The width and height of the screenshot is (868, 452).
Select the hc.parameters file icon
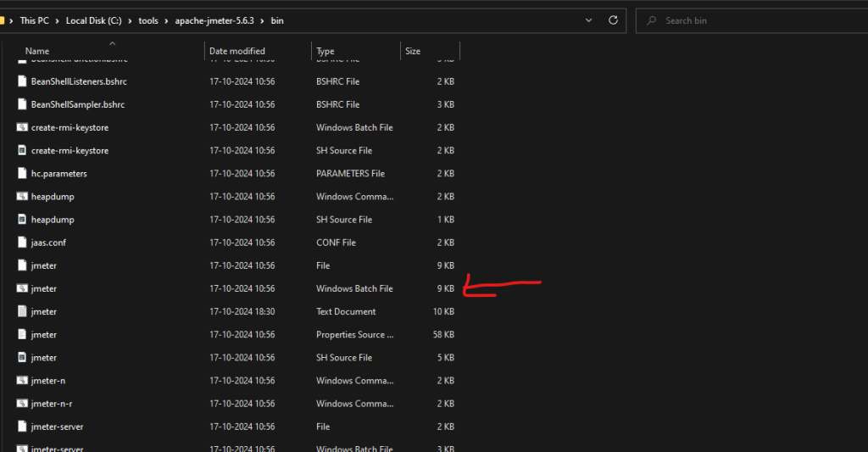[x=23, y=173]
